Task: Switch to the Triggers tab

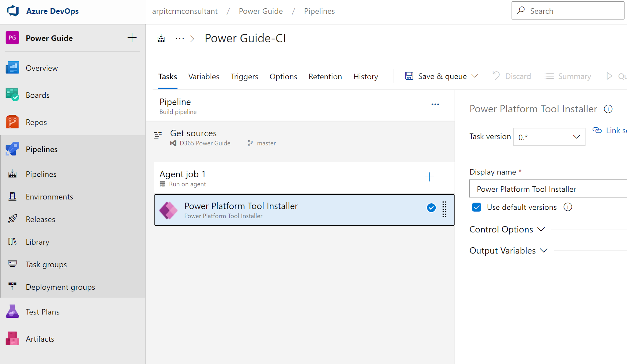Action: pos(244,77)
